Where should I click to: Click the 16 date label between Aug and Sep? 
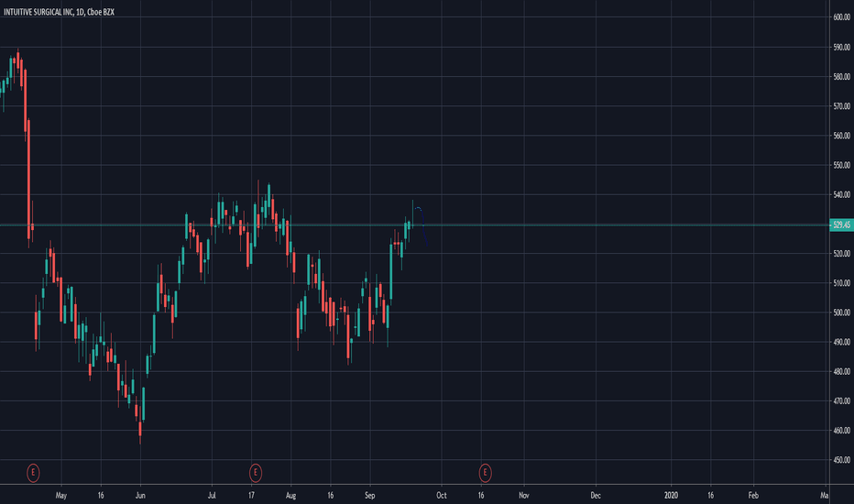click(x=330, y=495)
